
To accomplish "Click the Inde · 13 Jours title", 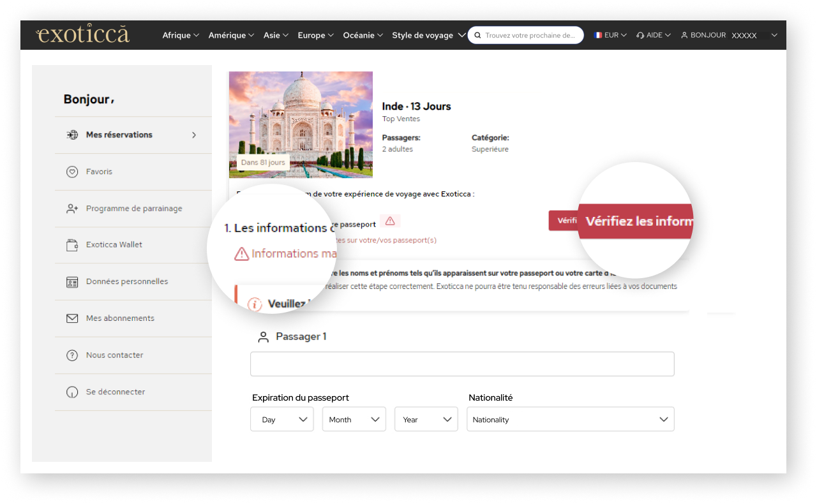I will tap(416, 107).
